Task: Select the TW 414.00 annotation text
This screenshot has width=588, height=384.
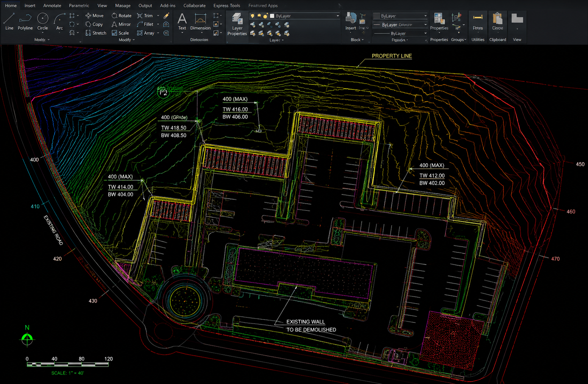Action: (x=120, y=187)
